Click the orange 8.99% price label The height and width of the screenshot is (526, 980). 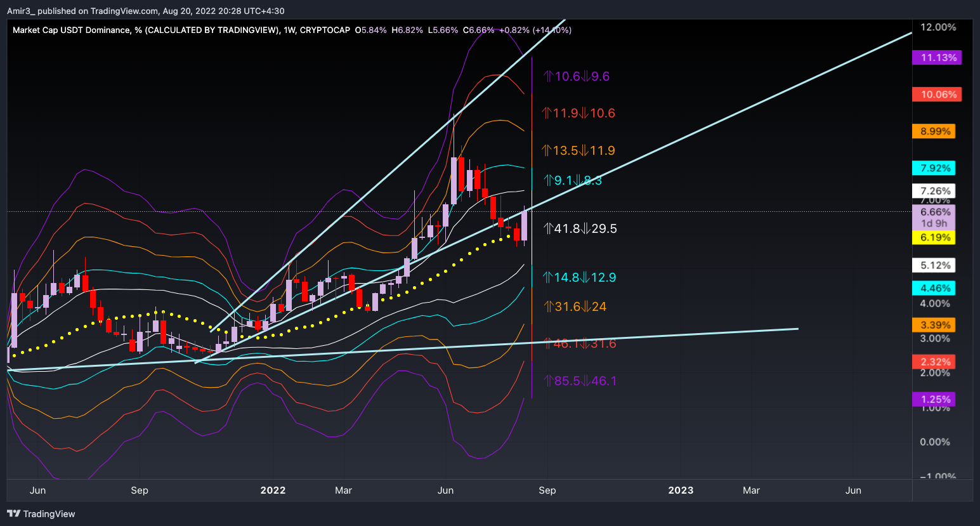coord(934,131)
